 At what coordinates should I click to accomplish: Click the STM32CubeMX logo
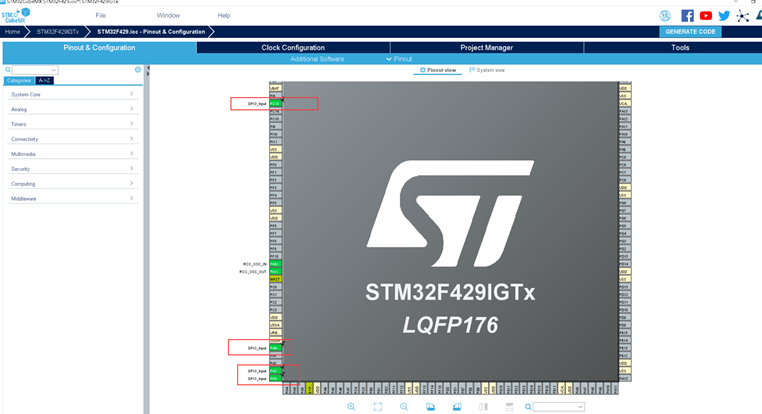tap(16, 16)
